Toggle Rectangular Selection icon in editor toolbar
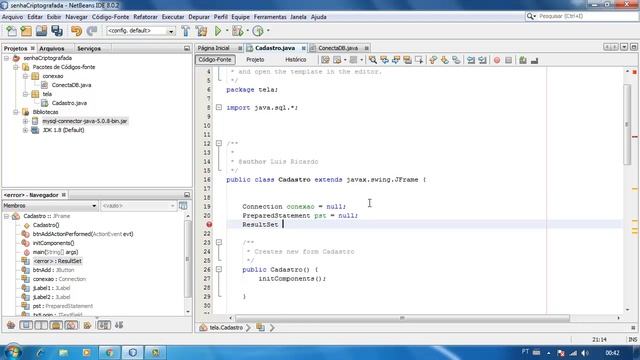This screenshot has width=640, height=360. pyautogui.click(x=419, y=60)
